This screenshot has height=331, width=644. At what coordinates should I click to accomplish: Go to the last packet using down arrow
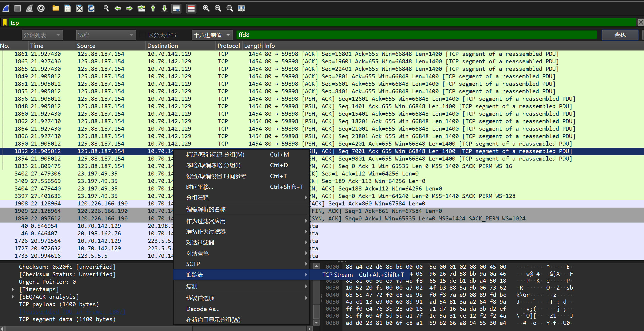pos(165,8)
